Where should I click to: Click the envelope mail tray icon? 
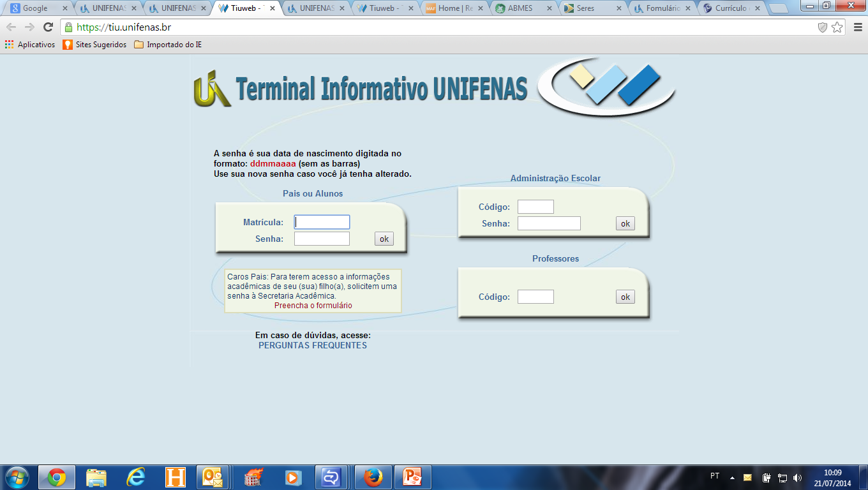coord(747,477)
